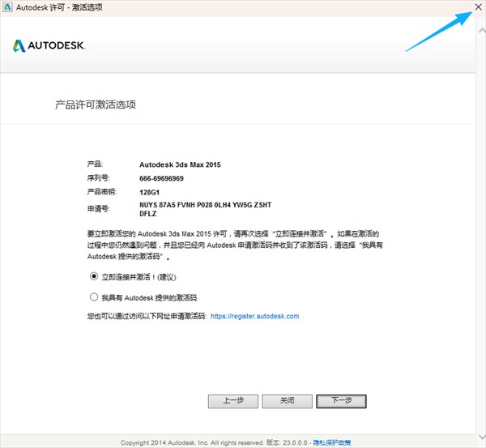
Task: Click the product key value 128G1
Action: [151, 192]
